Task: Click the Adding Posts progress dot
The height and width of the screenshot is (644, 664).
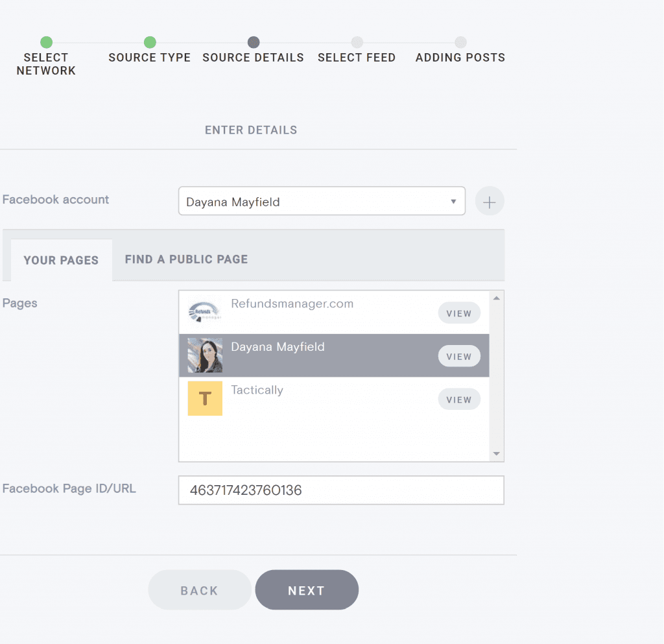Action: point(460,41)
